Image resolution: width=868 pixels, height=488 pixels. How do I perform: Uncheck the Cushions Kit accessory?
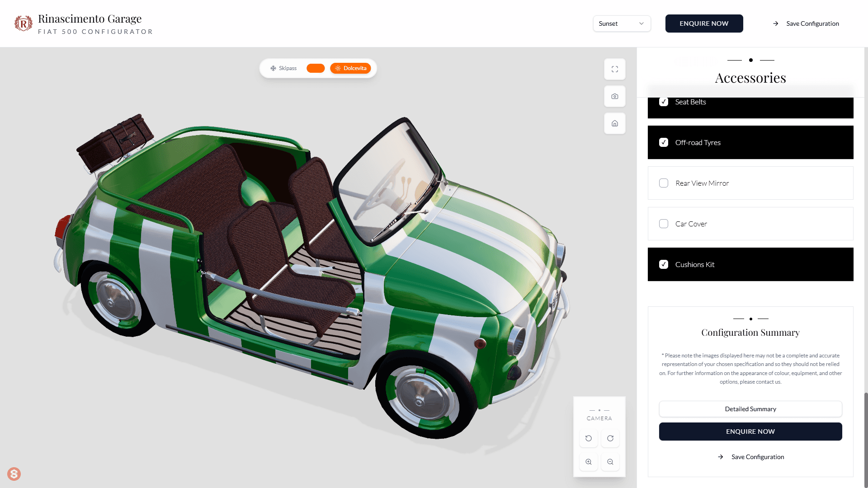(x=664, y=264)
